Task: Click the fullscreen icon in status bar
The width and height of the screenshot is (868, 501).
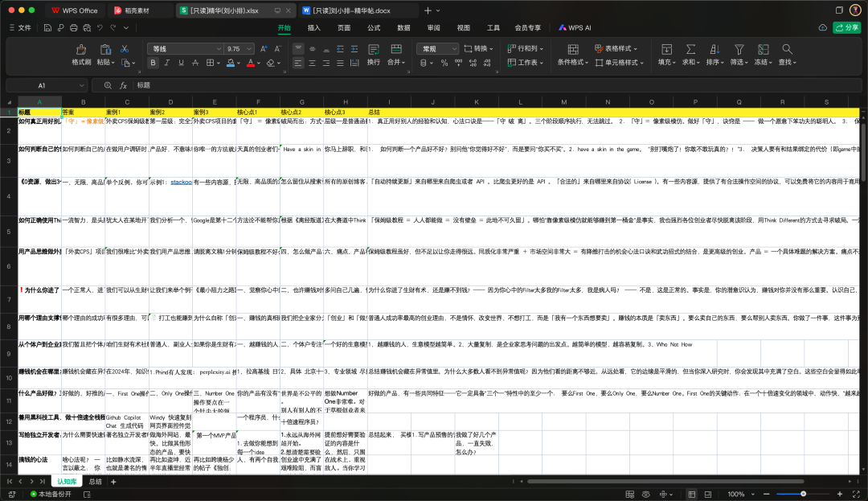Action: click(x=856, y=494)
